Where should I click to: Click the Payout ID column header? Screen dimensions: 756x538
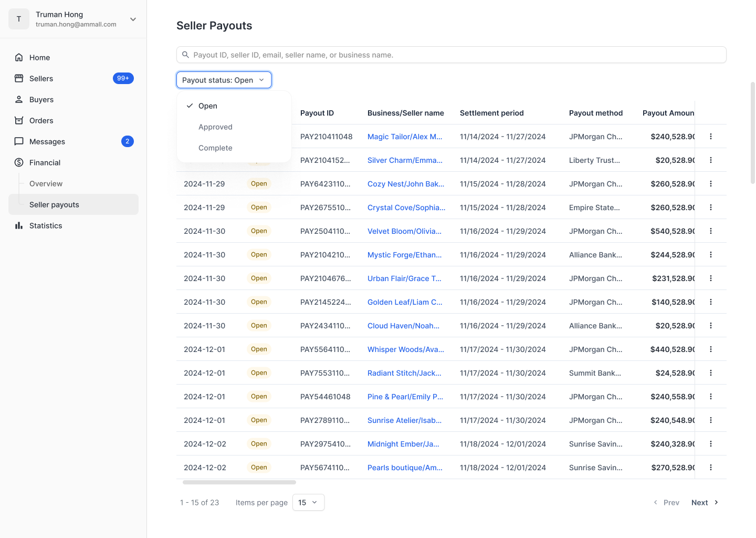click(x=317, y=113)
